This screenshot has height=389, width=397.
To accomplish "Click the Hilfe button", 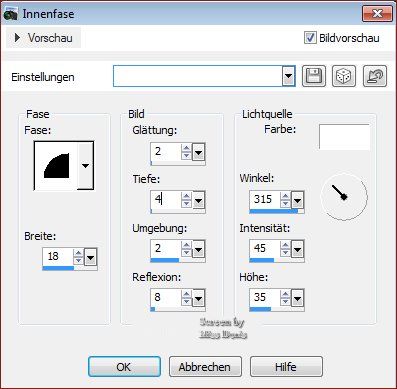I will point(286,367).
